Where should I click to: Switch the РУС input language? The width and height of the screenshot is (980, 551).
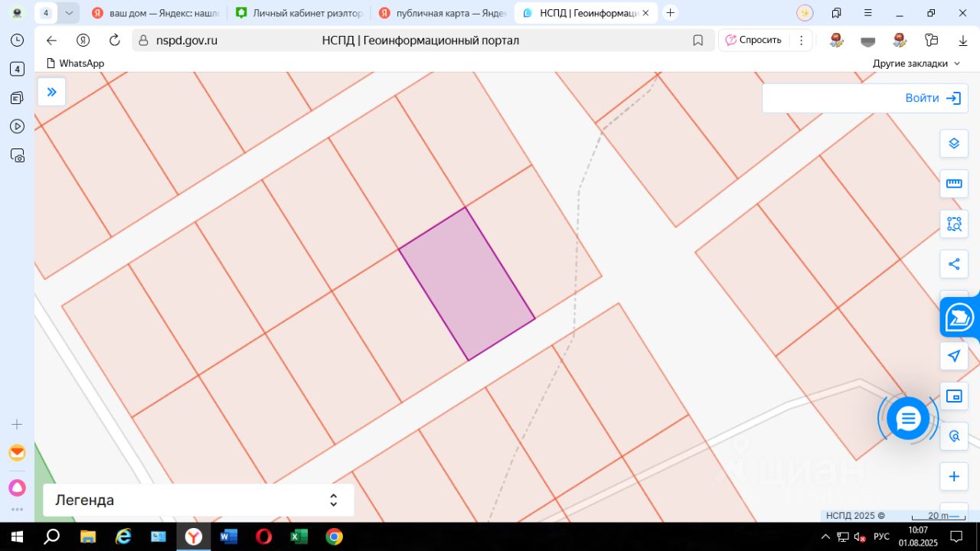click(x=882, y=536)
